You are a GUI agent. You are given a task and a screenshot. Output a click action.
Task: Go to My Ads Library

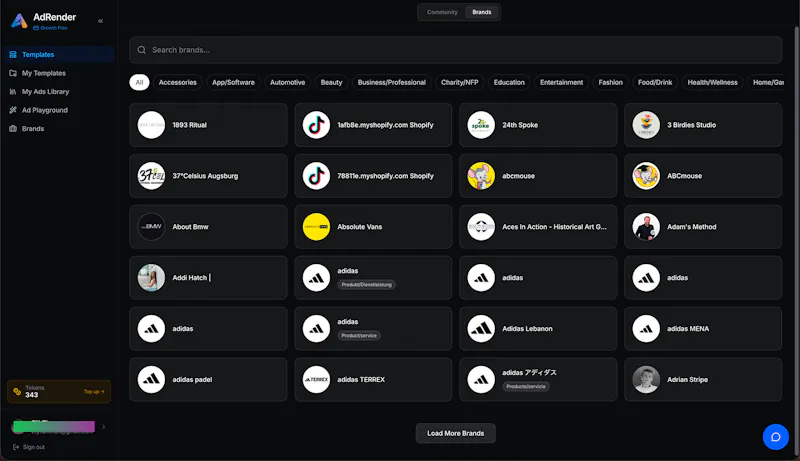point(57,92)
